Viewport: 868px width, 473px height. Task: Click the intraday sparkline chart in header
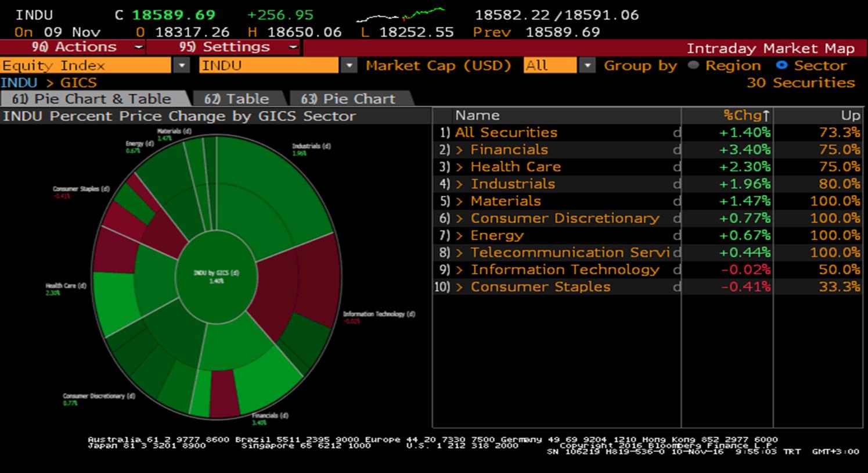[401, 15]
